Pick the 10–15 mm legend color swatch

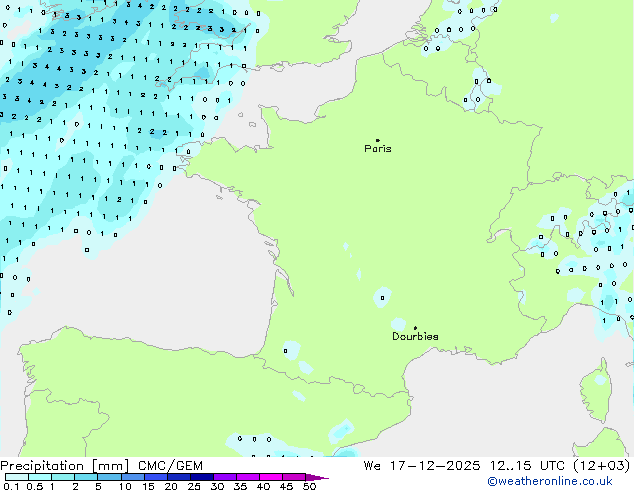(x=133, y=477)
